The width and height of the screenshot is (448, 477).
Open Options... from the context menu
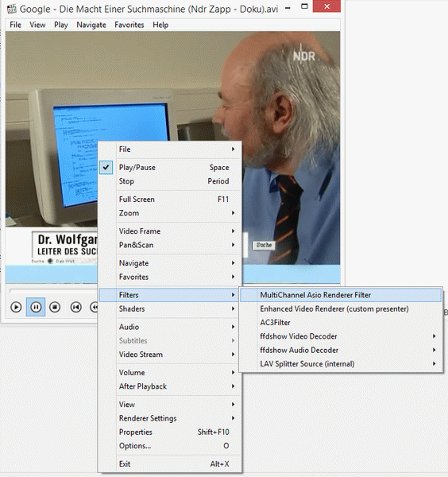click(170, 446)
